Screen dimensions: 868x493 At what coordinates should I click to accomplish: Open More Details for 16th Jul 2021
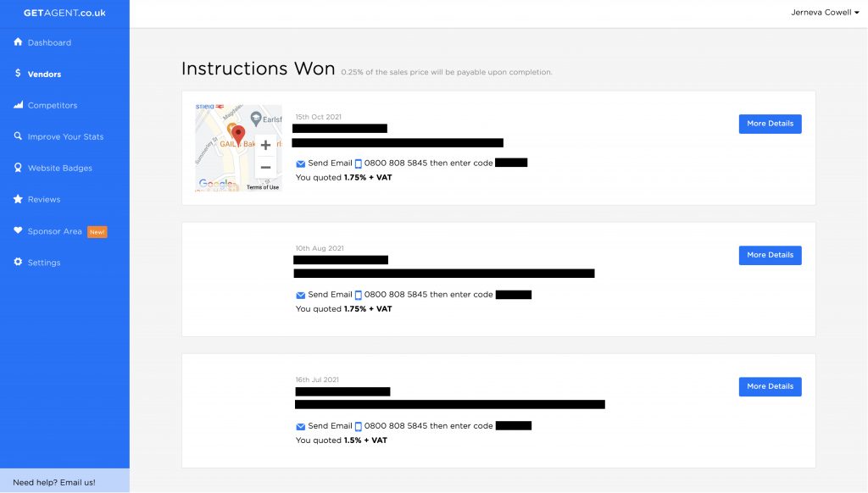click(x=770, y=386)
